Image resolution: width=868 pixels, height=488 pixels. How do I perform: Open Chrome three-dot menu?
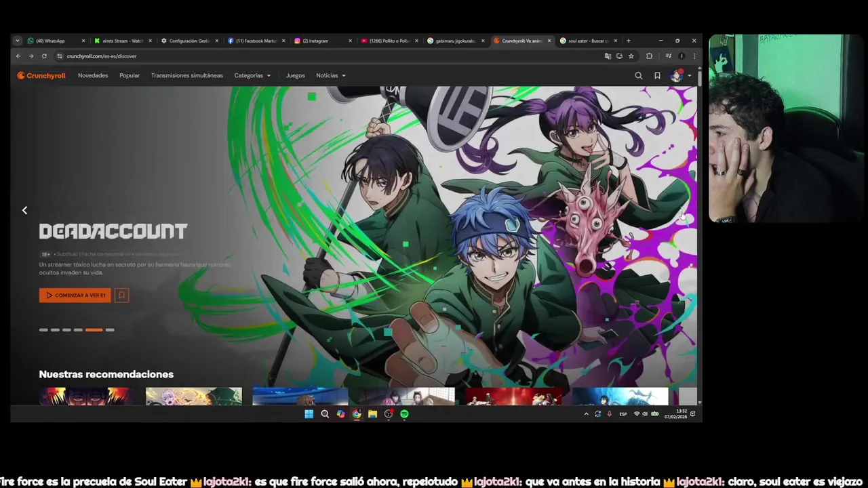click(x=694, y=56)
